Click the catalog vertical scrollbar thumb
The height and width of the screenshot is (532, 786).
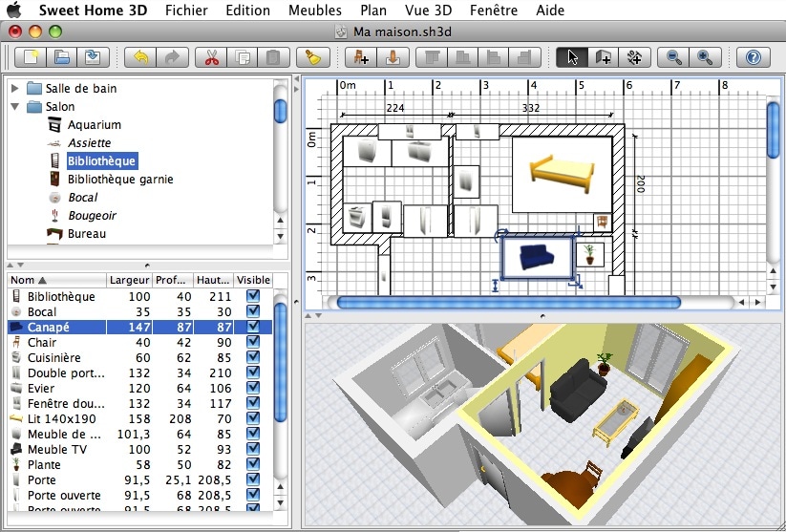(280, 111)
